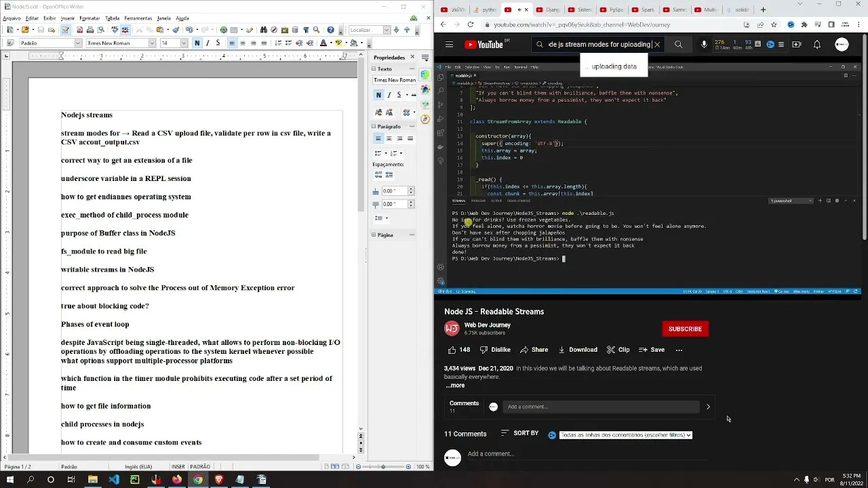Open Find & Replace binoculars icon
The image size is (868, 488).
click(x=263, y=30)
